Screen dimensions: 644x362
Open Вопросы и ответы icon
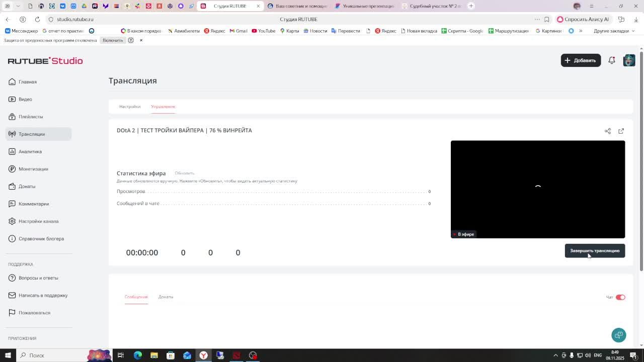coord(12,278)
